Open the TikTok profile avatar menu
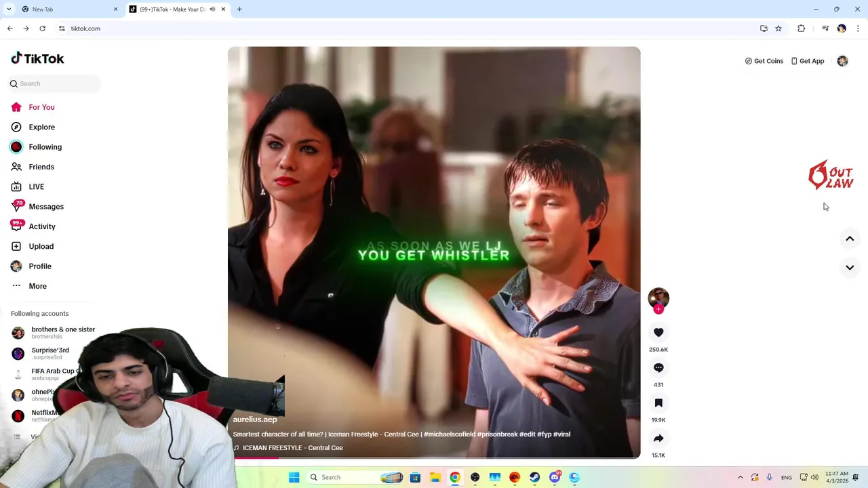 tap(842, 61)
